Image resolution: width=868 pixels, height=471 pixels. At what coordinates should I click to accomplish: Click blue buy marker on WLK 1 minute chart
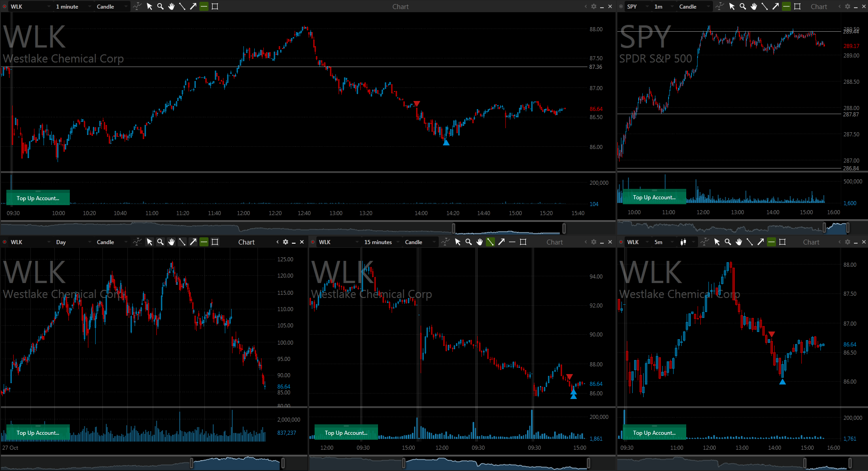click(x=446, y=142)
